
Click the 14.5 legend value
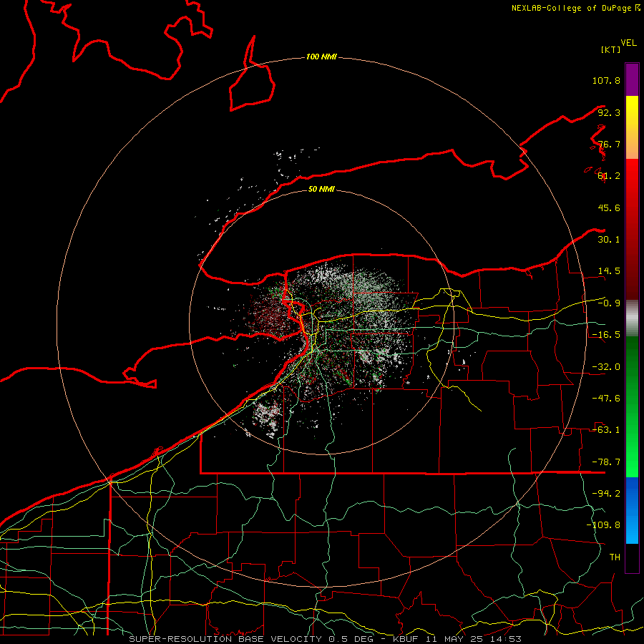point(609,271)
